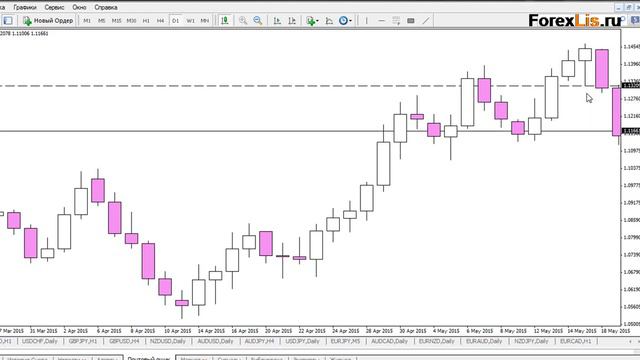Switch to GBPJPY,H1 chart tab

pyautogui.click(x=83, y=341)
